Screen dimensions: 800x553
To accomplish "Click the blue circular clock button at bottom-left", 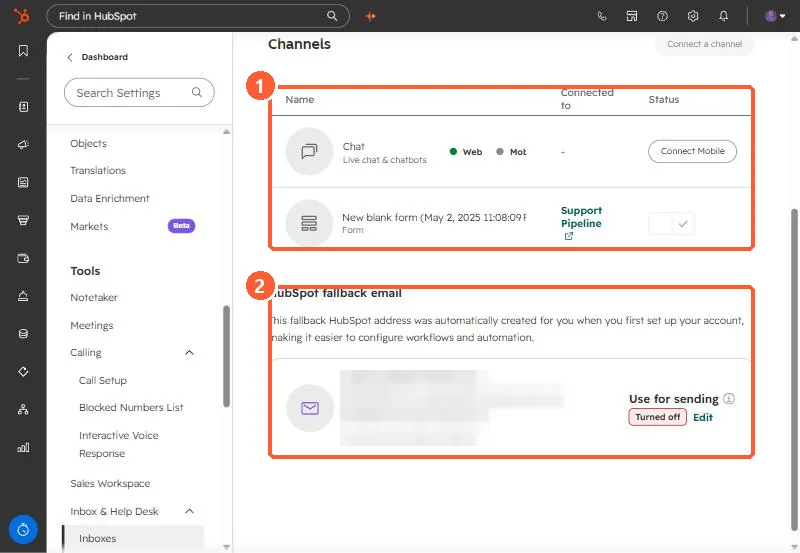I will point(23,530).
